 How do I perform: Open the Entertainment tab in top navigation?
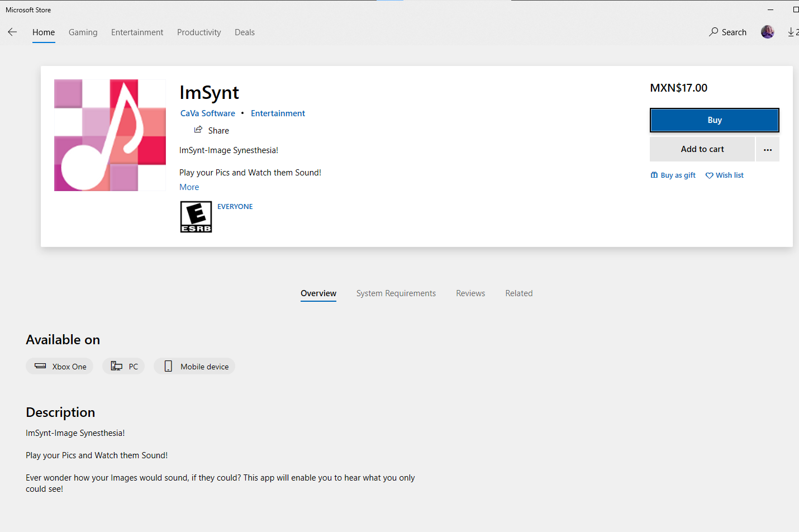point(137,32)
